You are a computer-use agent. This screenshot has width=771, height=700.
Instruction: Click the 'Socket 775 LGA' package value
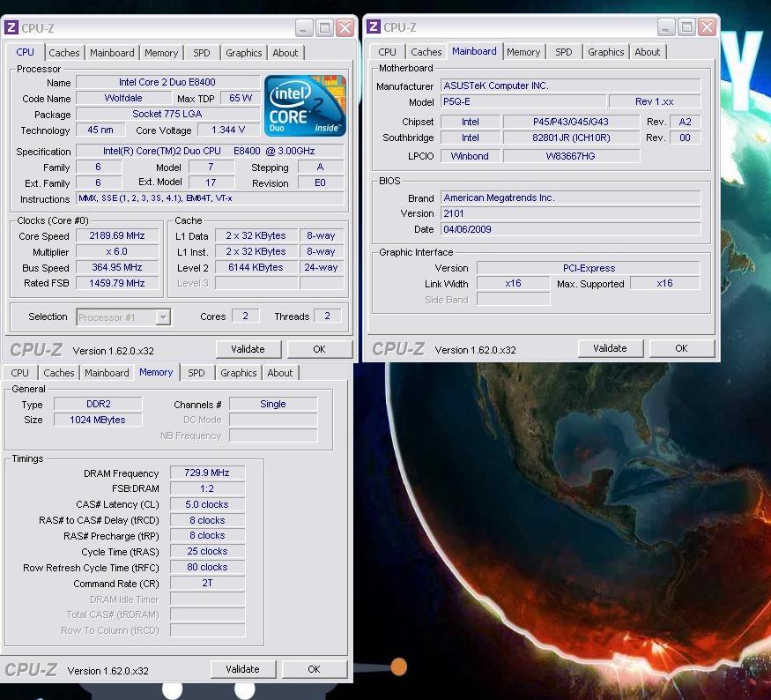[x=167, y=114]
